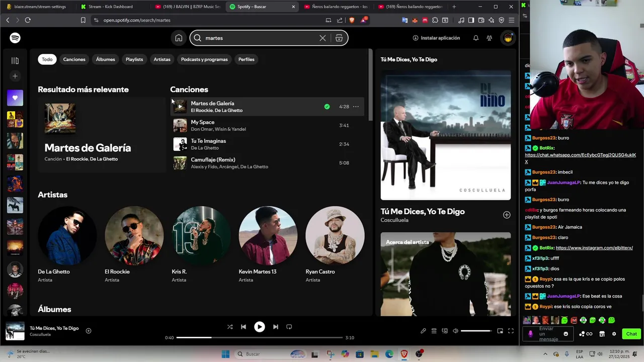Viewport: 644px width, 362px height.
Task: Show hidden system tray icons chevron
Action: [x=545, y=354]
